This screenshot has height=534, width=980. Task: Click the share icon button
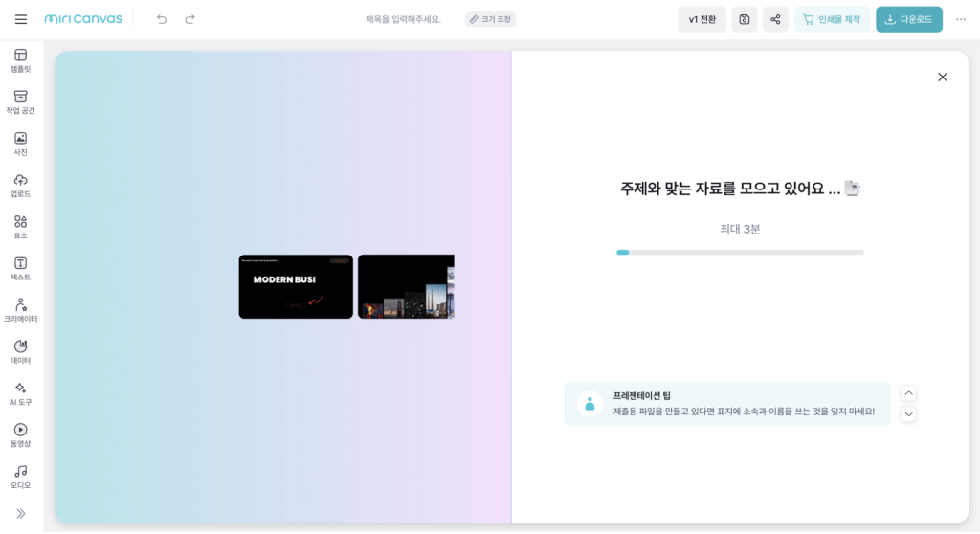pos(775,19)
